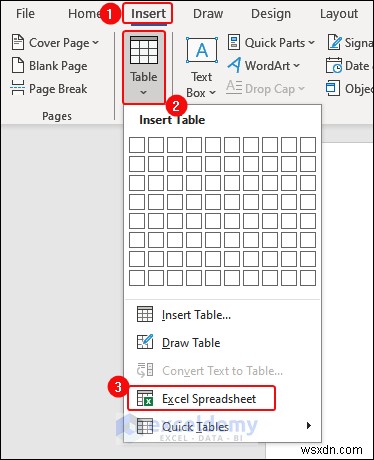Click the Quick Parts icon
This screenshot has width=374, height=460.
tap(234, 42)
